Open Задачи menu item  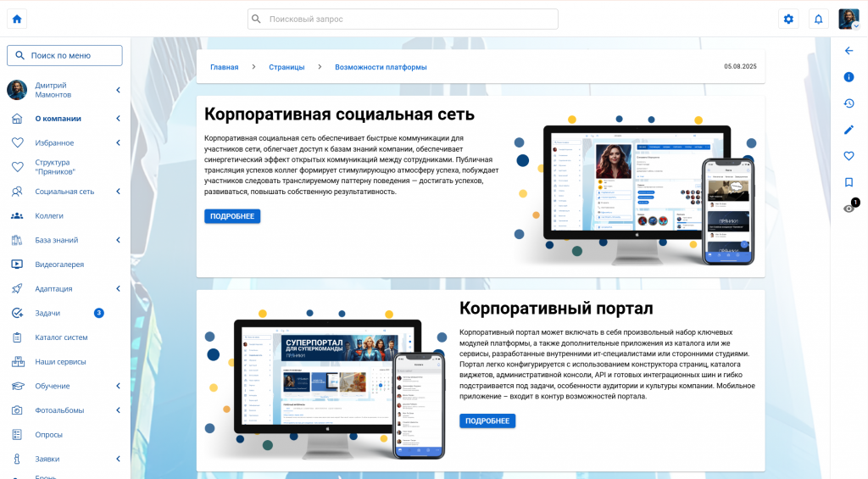pyautogui.click(x=47, y=313)
